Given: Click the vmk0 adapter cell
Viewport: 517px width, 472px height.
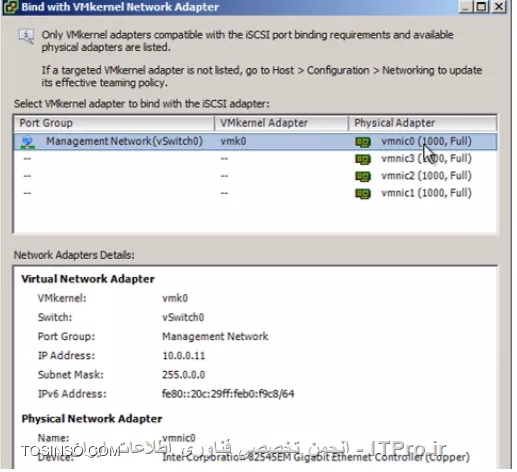Looking at the screenshot, I should (x=233, y=141).
